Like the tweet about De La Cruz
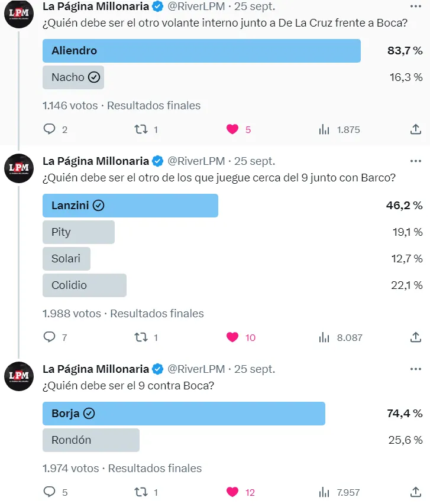Screen dimensions: 430x504 point(232,129)
